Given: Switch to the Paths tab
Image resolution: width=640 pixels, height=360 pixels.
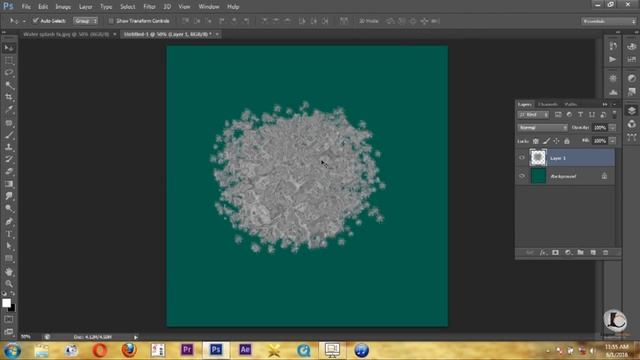Looking at the screenshot, I should tap(571, 104).
